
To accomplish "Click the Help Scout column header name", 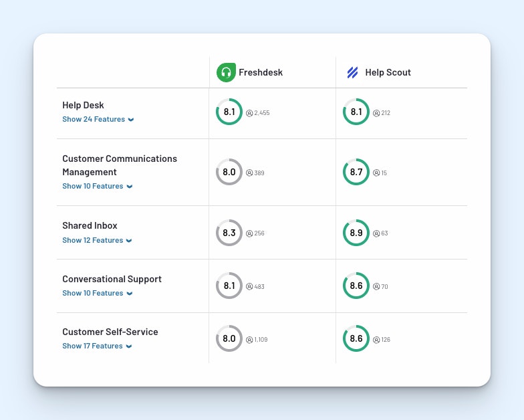I will pos(388,72).
